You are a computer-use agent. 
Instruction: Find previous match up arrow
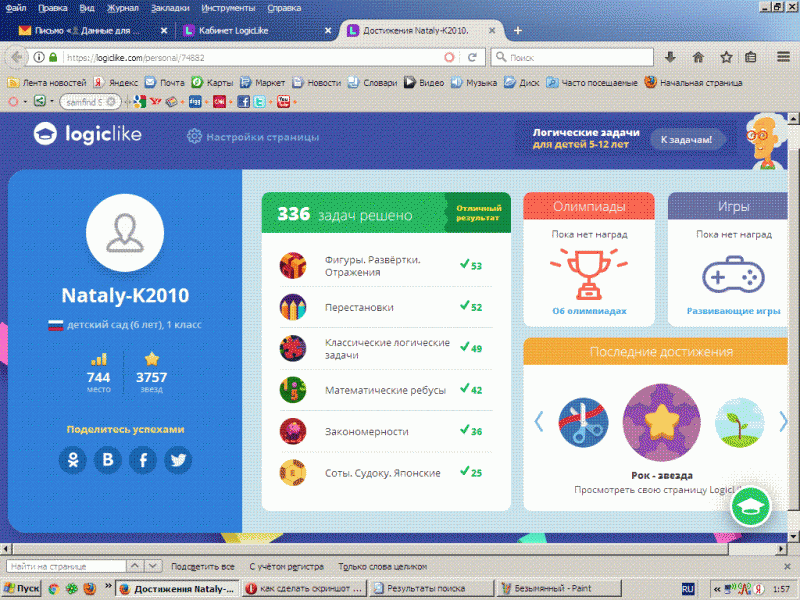135,566
